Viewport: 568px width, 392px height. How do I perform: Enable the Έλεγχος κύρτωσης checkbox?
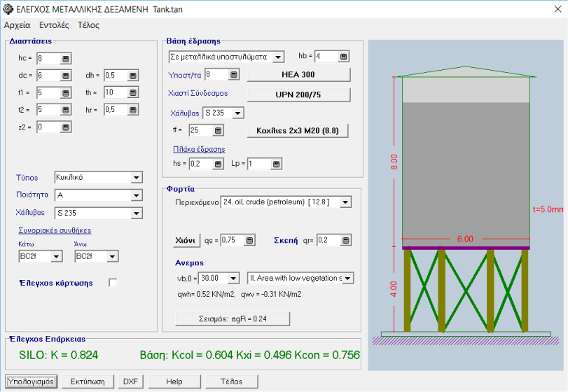(x=113, y=283)
